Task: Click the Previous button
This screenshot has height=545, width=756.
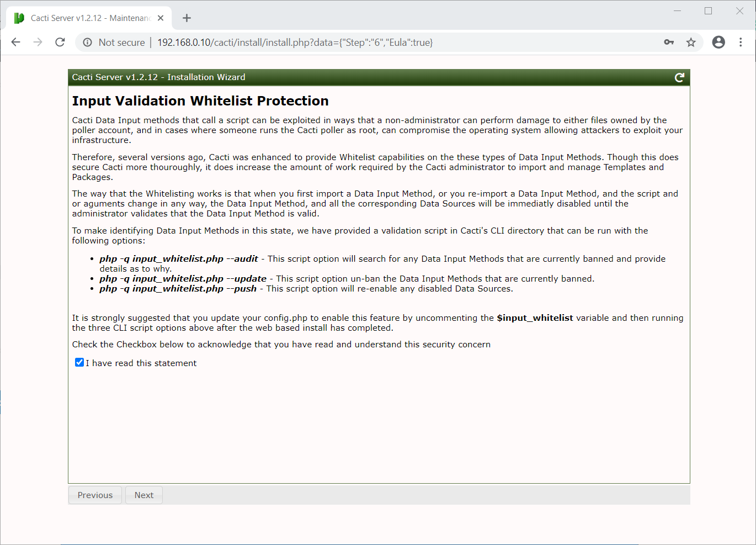Action: coord(95,495)
